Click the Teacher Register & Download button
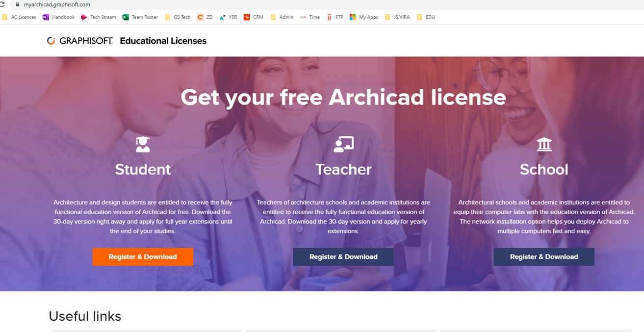Image resolution: width=644 pixels, height=332 pixels. click(343, 256)
